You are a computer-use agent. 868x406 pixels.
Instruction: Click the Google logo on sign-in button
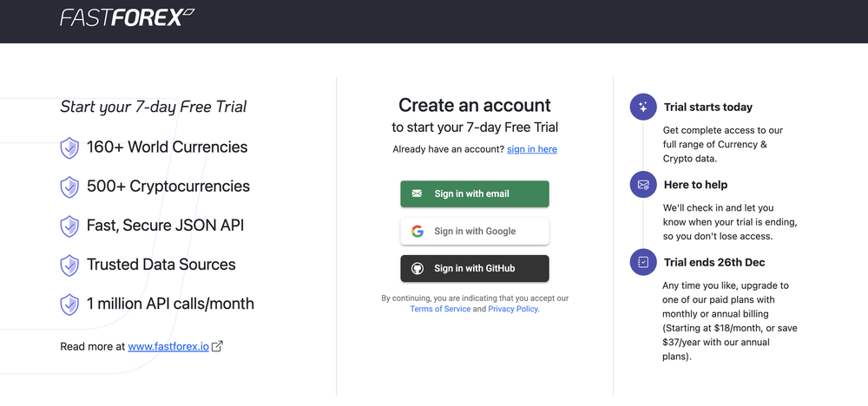point(418,232)
